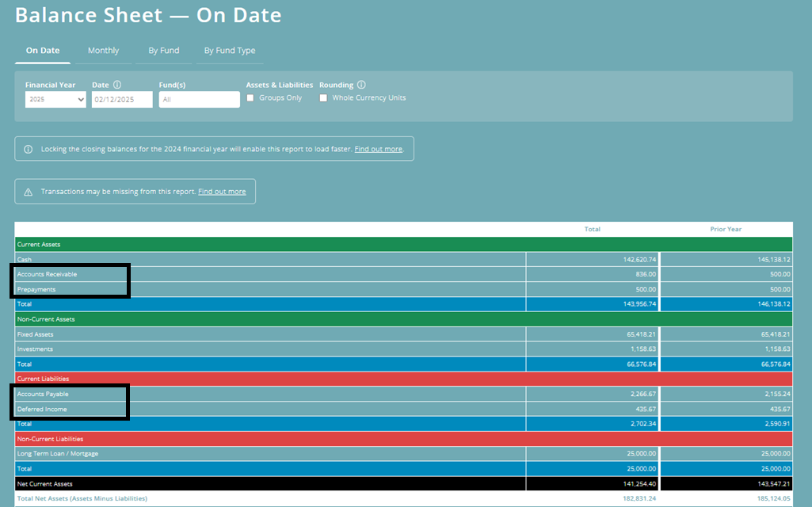The height and width of the screenshot is (507, 812).
Task: Click Accounts Receivable value 836.00
Action: pyautogui.click(x=646, y=274)
